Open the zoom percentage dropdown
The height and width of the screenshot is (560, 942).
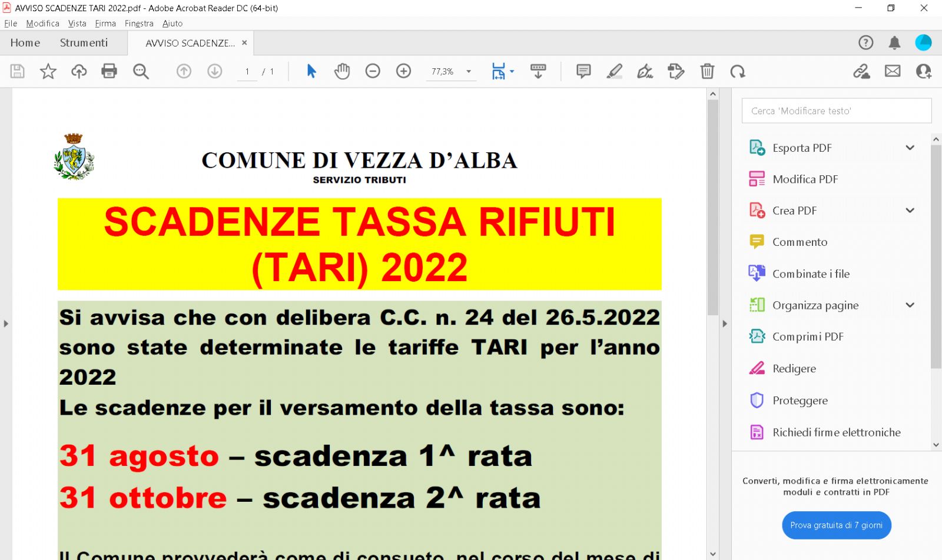[469, 71]
